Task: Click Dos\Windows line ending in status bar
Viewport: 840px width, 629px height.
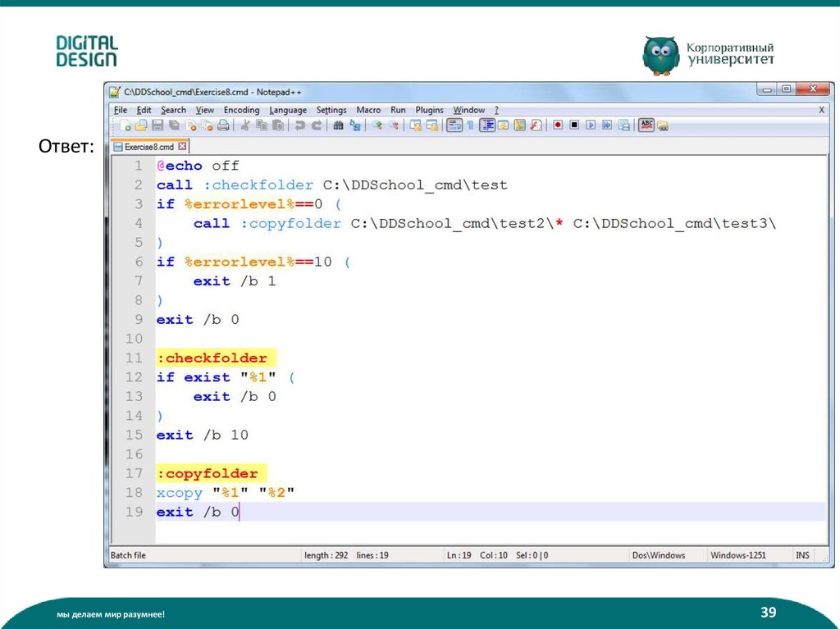Action: [658, 555]
